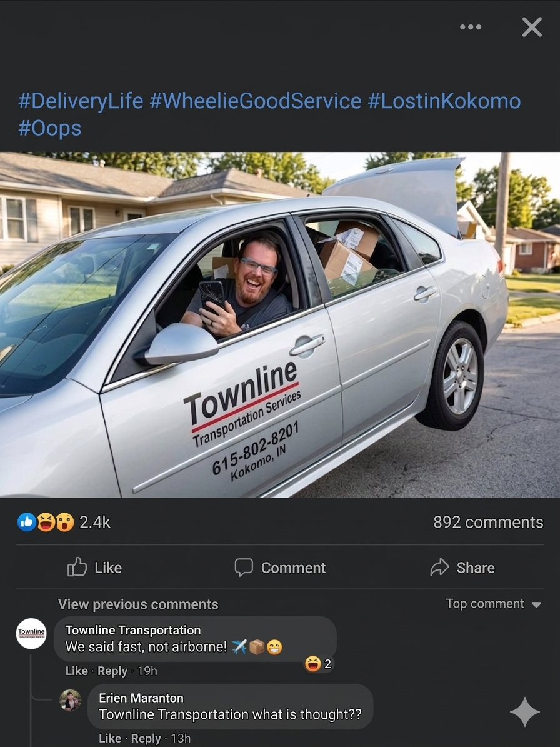Like Townline Transportation's comment
560x747 pixels.
click(x=77, y=671)
